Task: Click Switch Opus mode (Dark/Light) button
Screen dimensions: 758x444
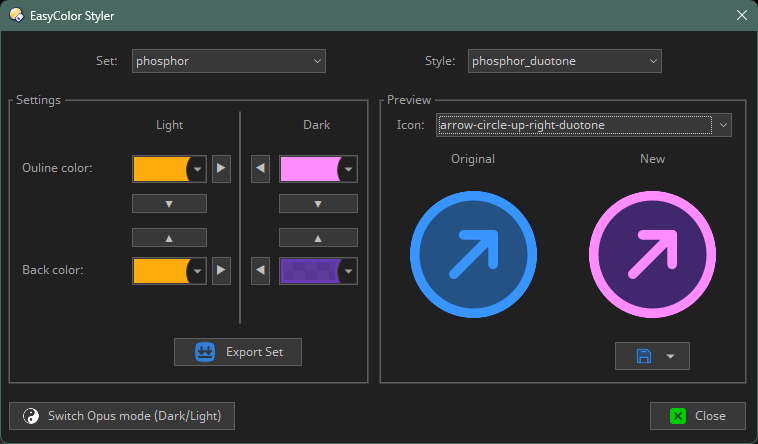Action: pyautogui.click(x=122, y=416)
